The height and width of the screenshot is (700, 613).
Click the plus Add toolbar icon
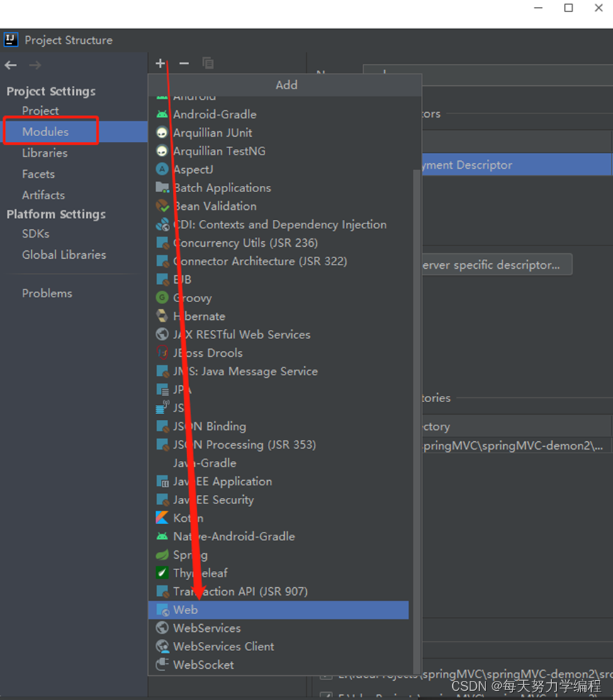(160, 63)
